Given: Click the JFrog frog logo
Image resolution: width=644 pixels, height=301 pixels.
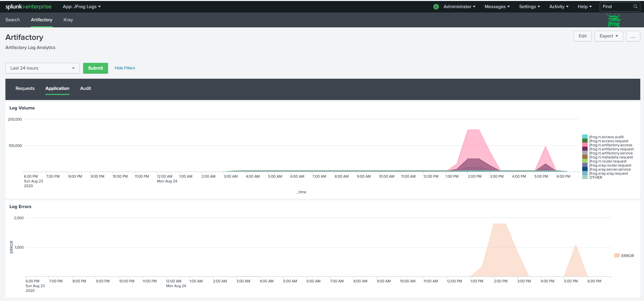Looking at the screenshot, I should coord(614,20).
